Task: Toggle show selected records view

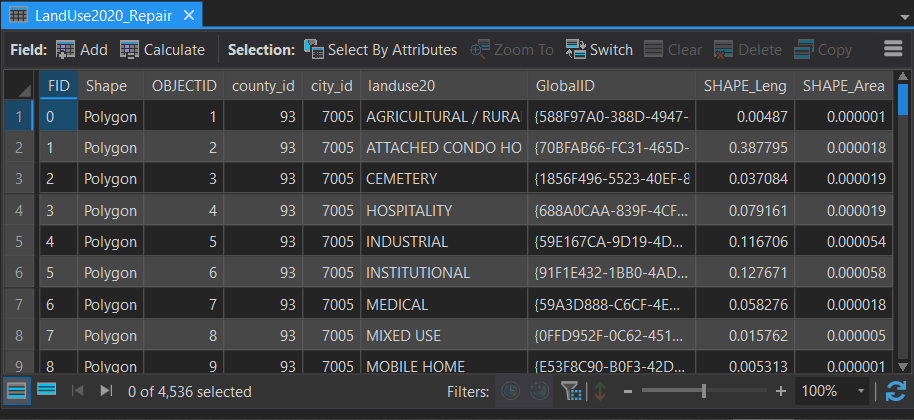Action: 47,391
